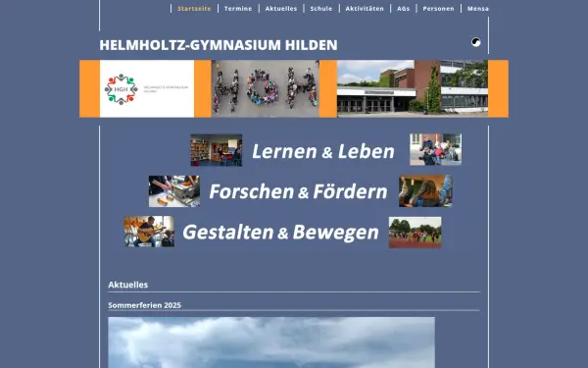Click the Forschen & Fördern heading

tap(298, 191)
